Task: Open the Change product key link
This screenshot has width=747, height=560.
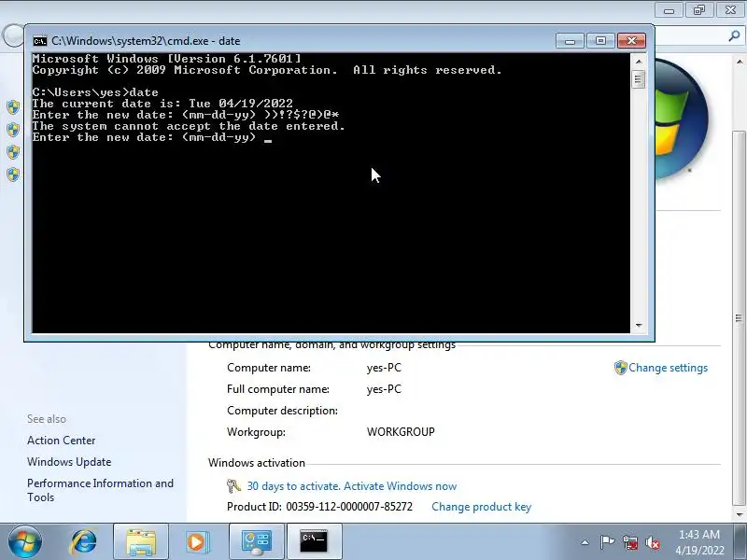Action: pos(481,507)
